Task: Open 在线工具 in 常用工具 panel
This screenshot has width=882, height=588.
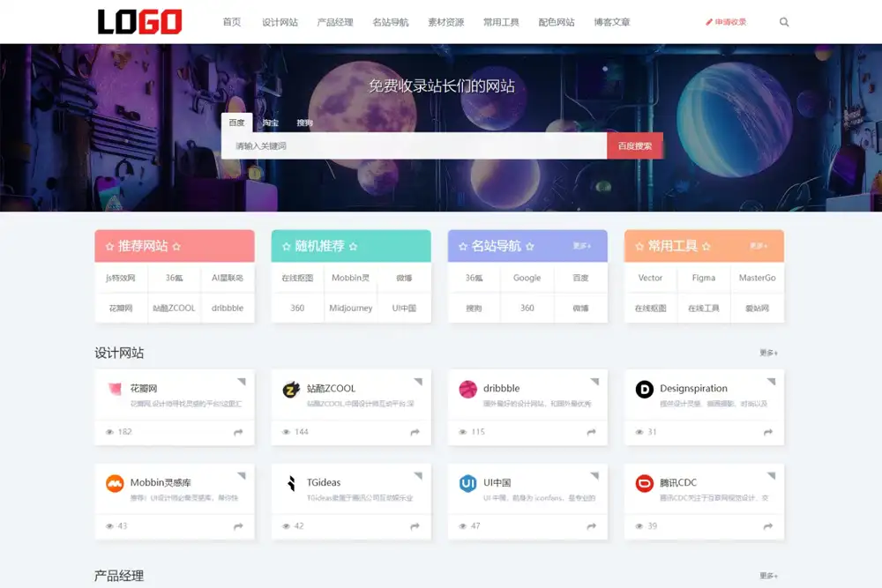Action: pos(704,308)
